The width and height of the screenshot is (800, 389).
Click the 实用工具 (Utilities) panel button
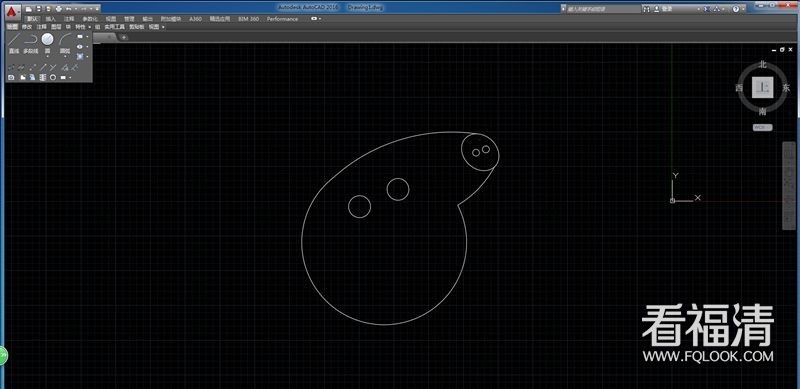pos(114,27)
